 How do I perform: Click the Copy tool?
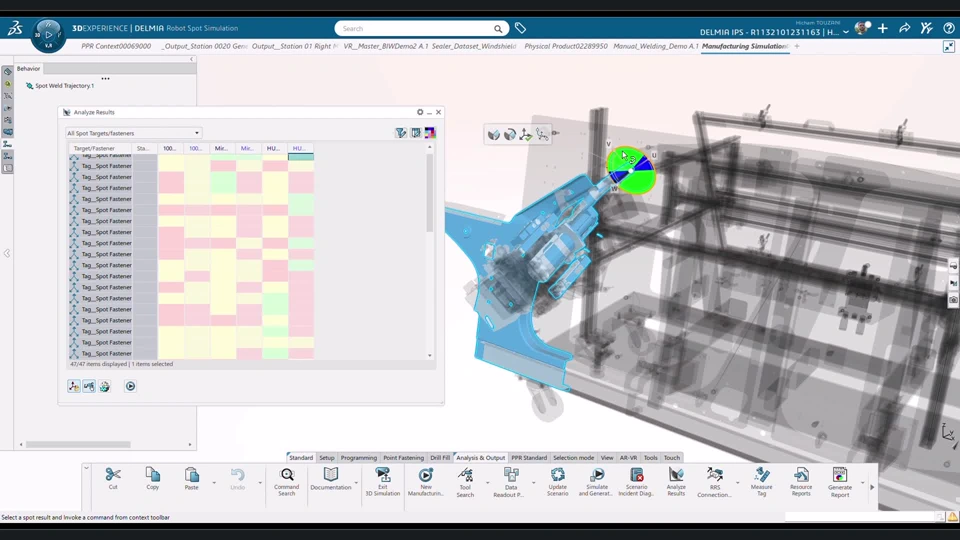[x=152, y=478]
